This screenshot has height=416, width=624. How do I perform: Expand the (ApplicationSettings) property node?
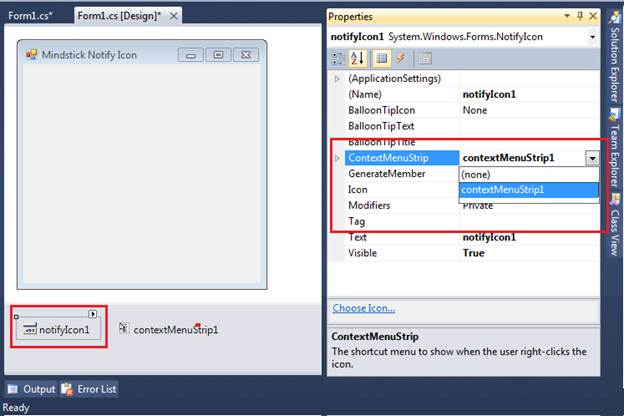(x=337, y=79)
